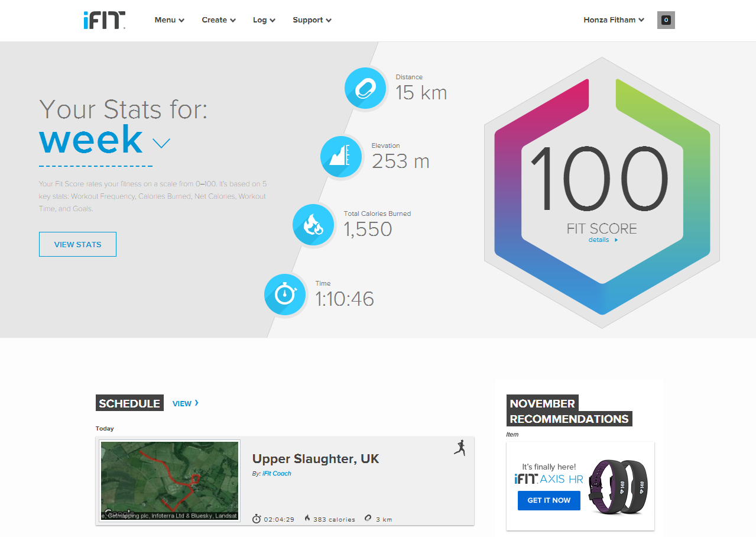
Task: Open the Honza Fitham account dropdown
Action: 614,20
